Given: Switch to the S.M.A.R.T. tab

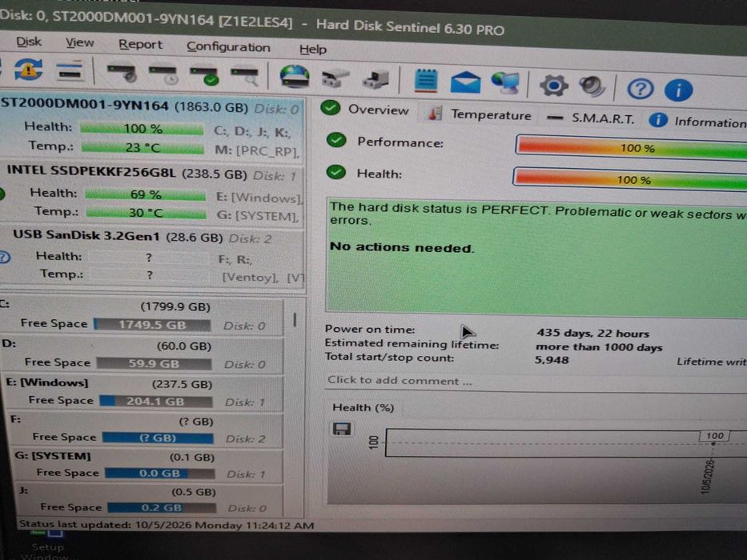Looking at the screenshot, I should click(590, 118).
